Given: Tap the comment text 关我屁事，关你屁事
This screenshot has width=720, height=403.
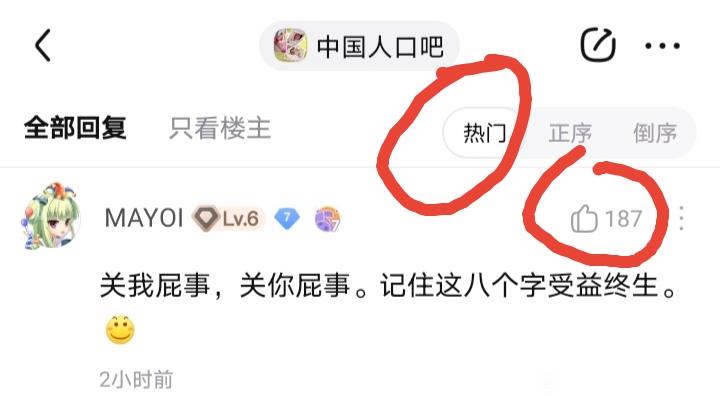Looking at the screenshot, I should [x=225, y=285].
